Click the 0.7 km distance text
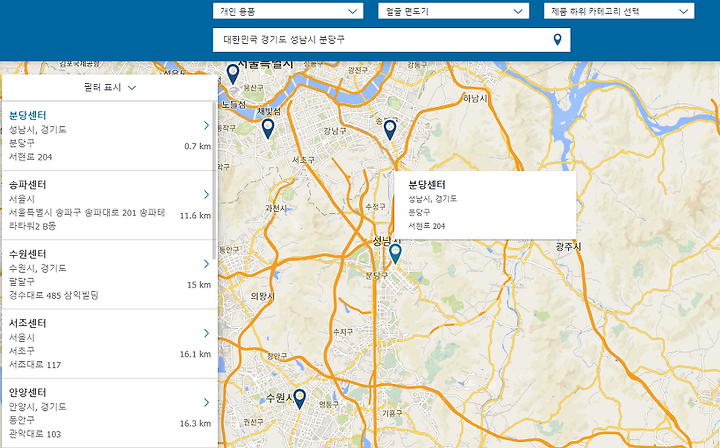The height and width of the screenshot is (448, 720). coord(197,146)
